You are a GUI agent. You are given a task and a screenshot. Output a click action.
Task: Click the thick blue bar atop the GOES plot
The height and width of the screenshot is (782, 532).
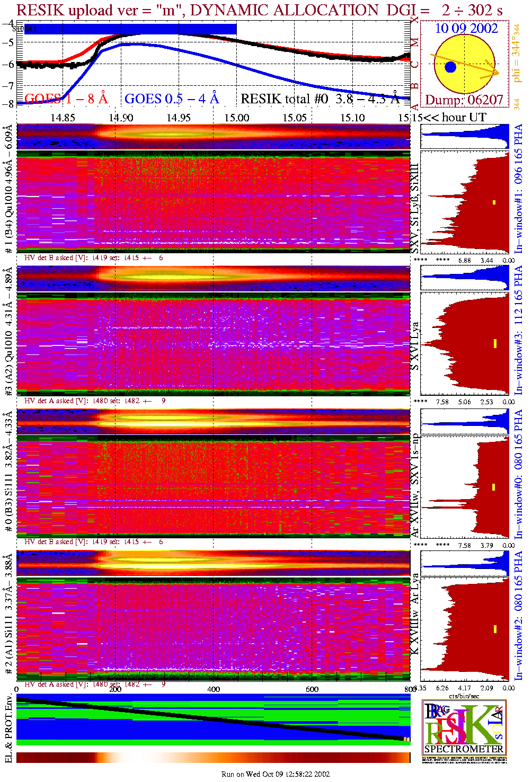pyautogui.click(x=127, y=29)
